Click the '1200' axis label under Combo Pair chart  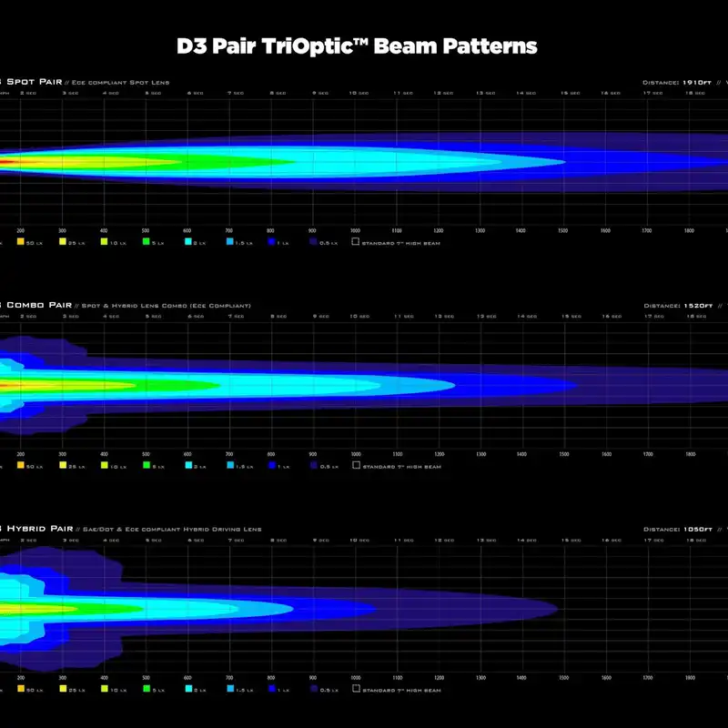click(440, 454)
